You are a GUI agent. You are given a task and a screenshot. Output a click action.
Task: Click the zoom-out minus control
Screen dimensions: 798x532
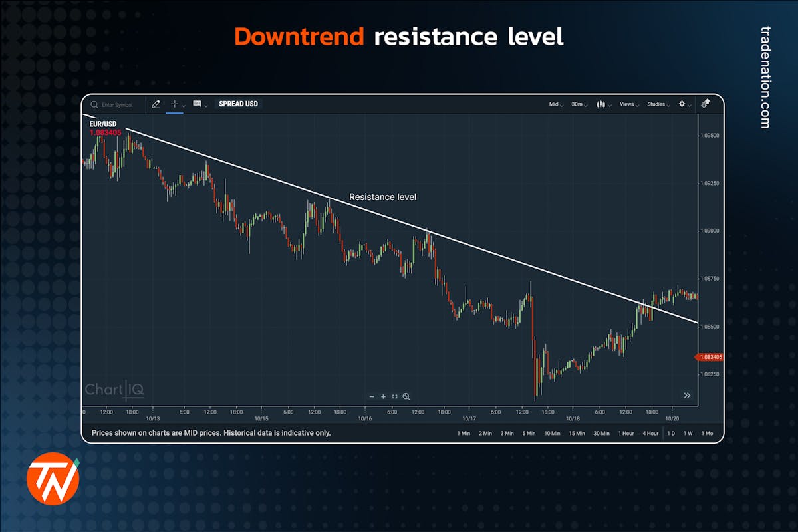tap(372, 396)
